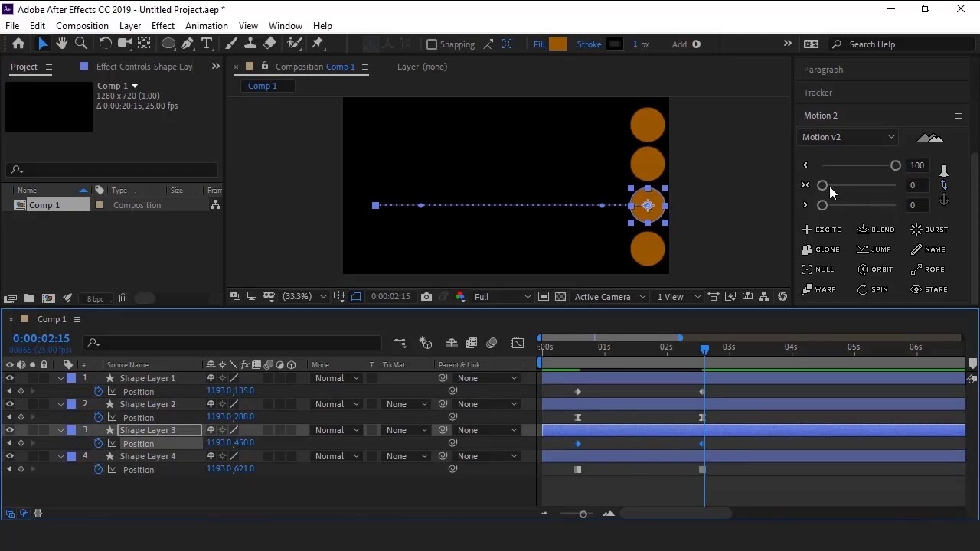Viewport: 980px width, 551px height.
Task: Select the Type tool
Action: [x=207, y=44]
